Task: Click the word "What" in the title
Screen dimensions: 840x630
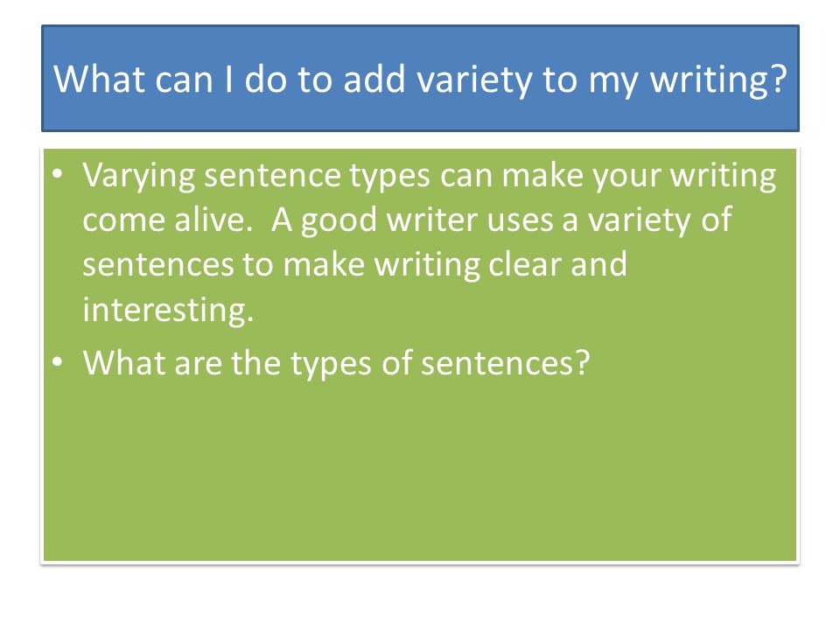Action: coord(100,80)
